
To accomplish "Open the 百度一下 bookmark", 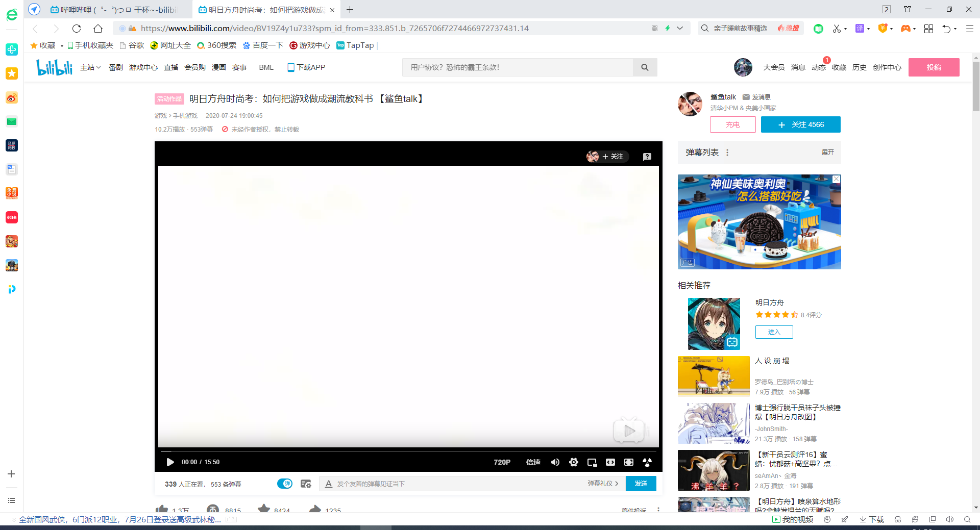I will click(263, 45).
